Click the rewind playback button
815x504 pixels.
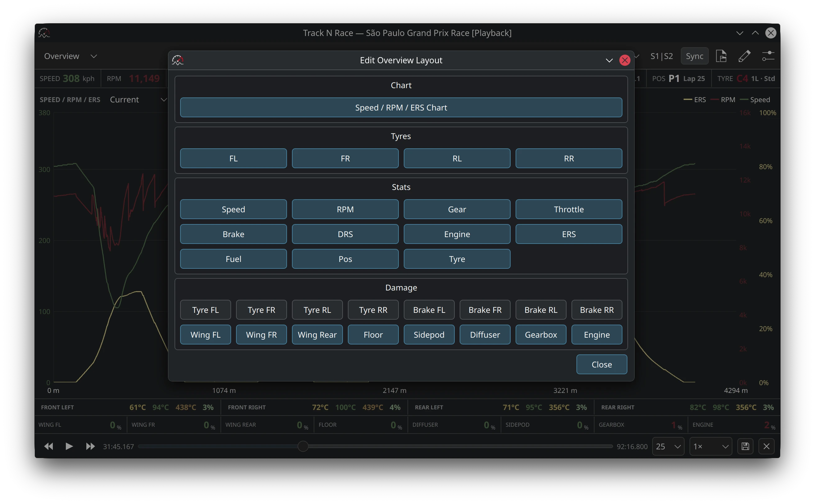pos(48,446)
